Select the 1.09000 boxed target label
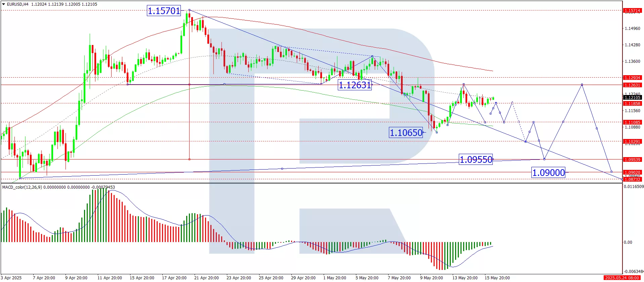 pyautogui.click(x=548, y=173)
